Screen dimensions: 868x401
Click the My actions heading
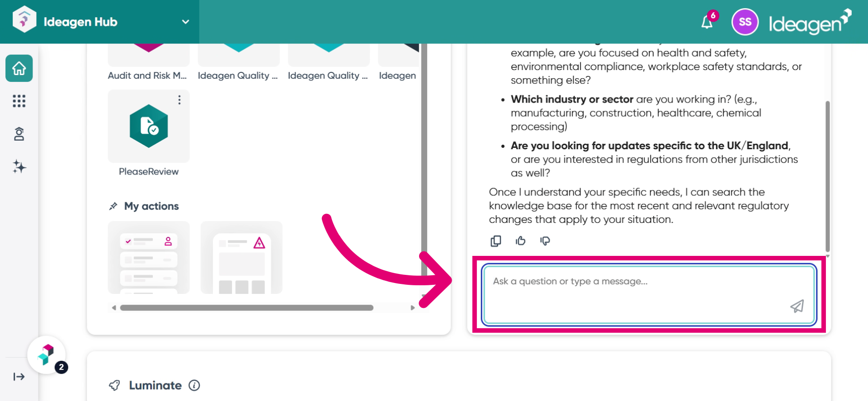coord(151,206)
